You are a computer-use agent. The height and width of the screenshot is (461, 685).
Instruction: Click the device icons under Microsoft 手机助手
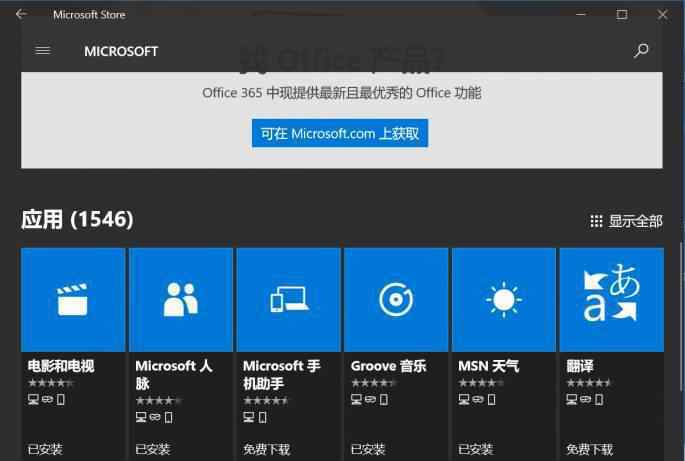coord(255,417)
